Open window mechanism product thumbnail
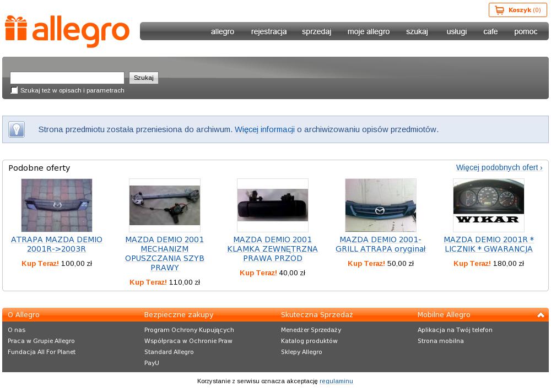Image resolution: width=551 pixels, height=392 pixels. [165, 205]
